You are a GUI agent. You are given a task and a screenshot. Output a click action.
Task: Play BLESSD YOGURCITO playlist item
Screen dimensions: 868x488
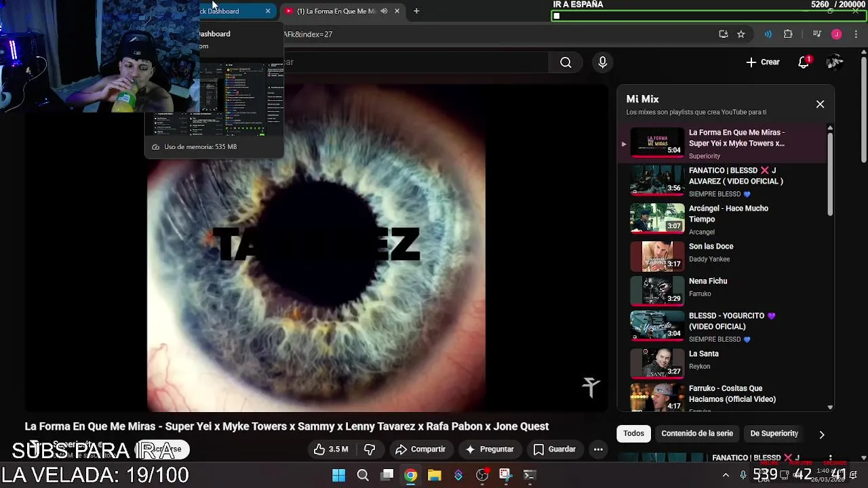coord(722,327)
